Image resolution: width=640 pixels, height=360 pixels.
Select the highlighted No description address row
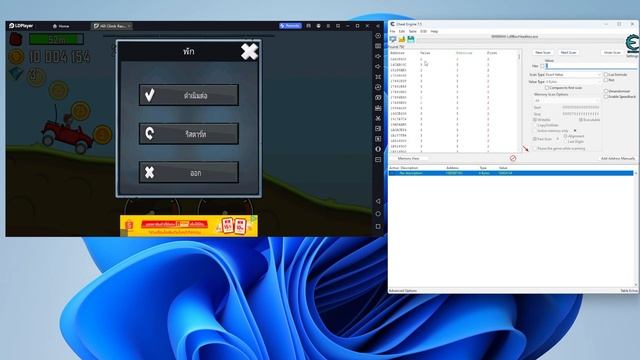(511, 173)
